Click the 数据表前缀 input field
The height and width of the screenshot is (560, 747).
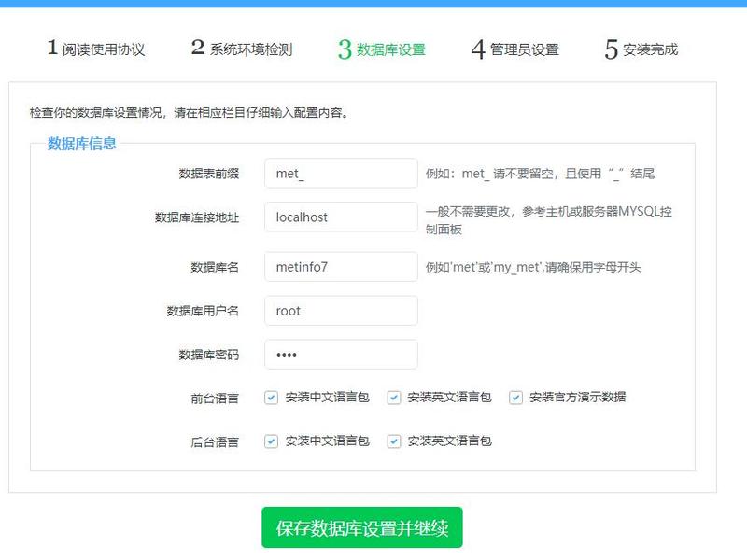341,174
